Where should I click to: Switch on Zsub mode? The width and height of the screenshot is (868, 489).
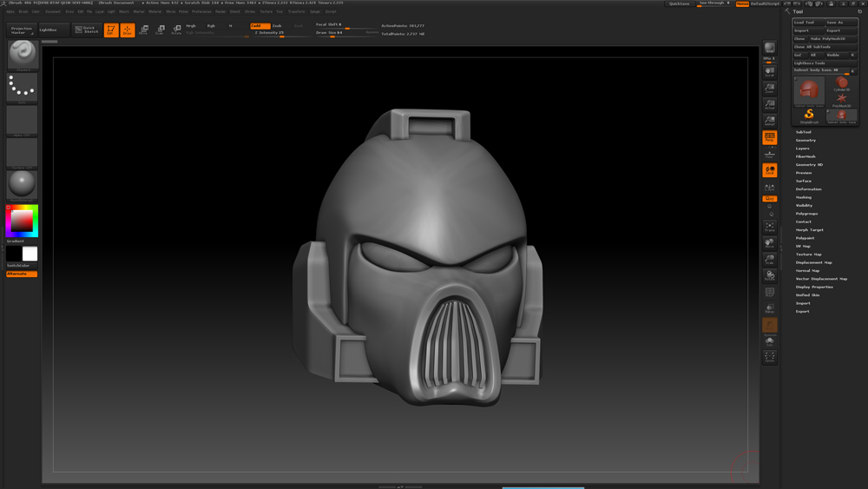tap(277, 26)
